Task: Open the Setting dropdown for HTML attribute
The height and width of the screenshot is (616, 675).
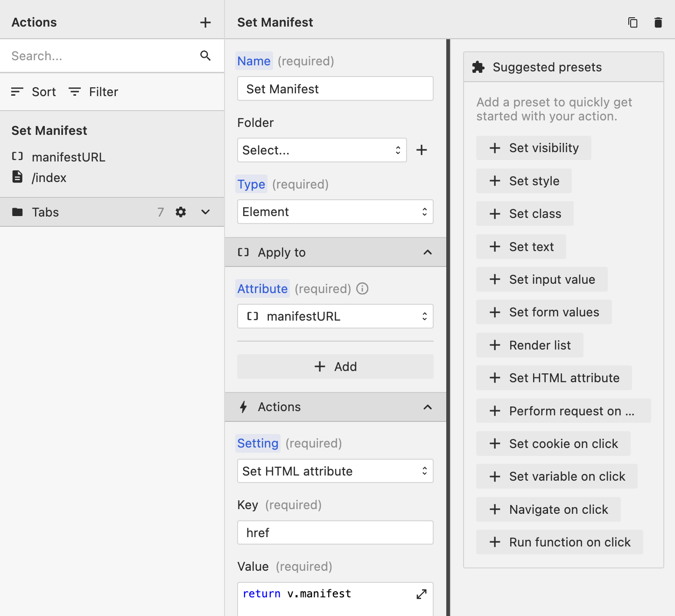Action: (x=335, y=471)
